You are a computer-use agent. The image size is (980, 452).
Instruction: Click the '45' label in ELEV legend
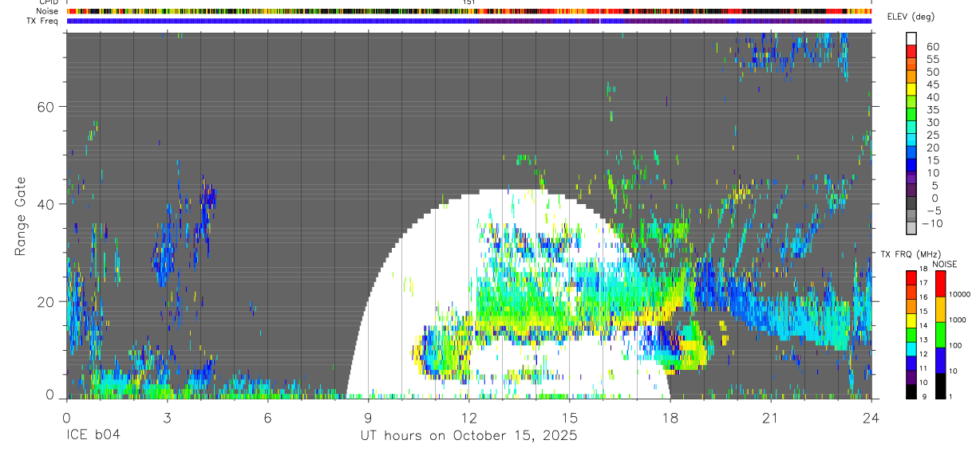(932, 85)
